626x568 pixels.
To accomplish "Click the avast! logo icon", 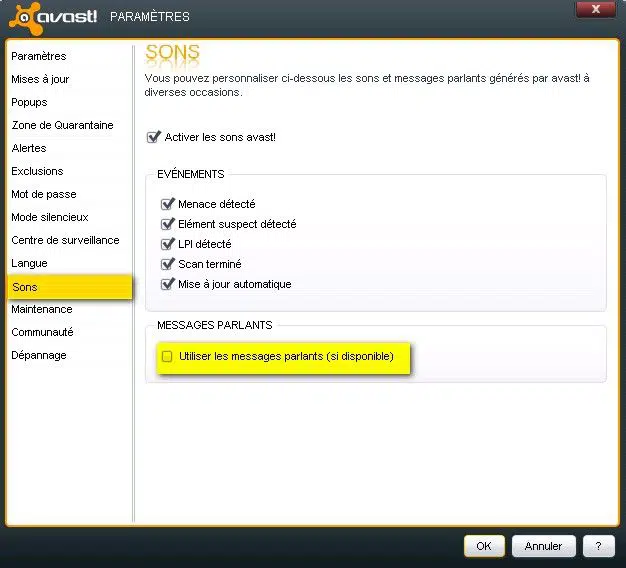I will coord(26,18).
